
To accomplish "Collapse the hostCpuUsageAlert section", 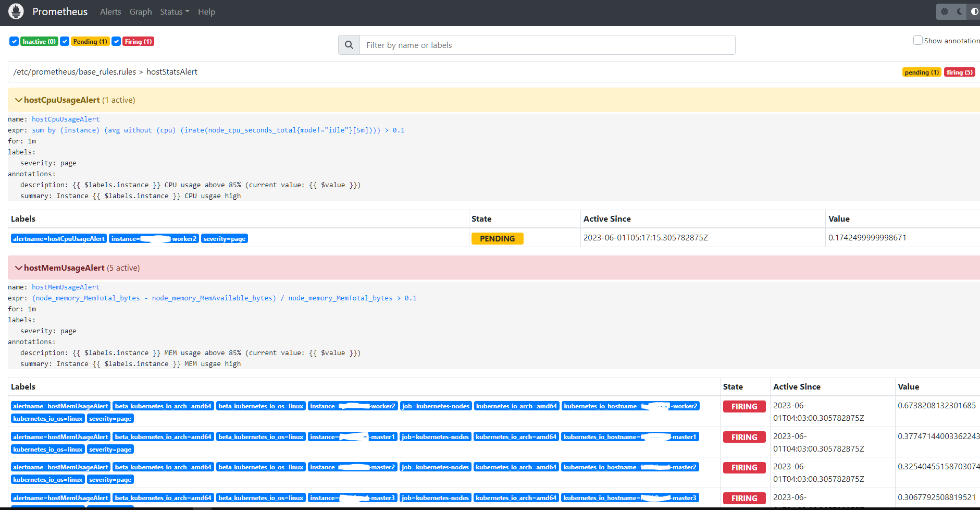I will click(x=19, y=100).
